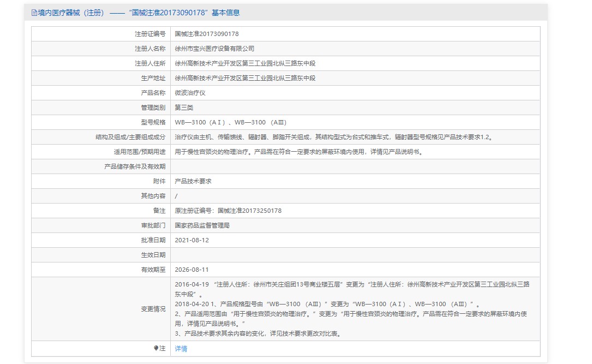
Task: Click the attachment value 产品技术要求
Action: pyautogui.click(x=193, y=181)
